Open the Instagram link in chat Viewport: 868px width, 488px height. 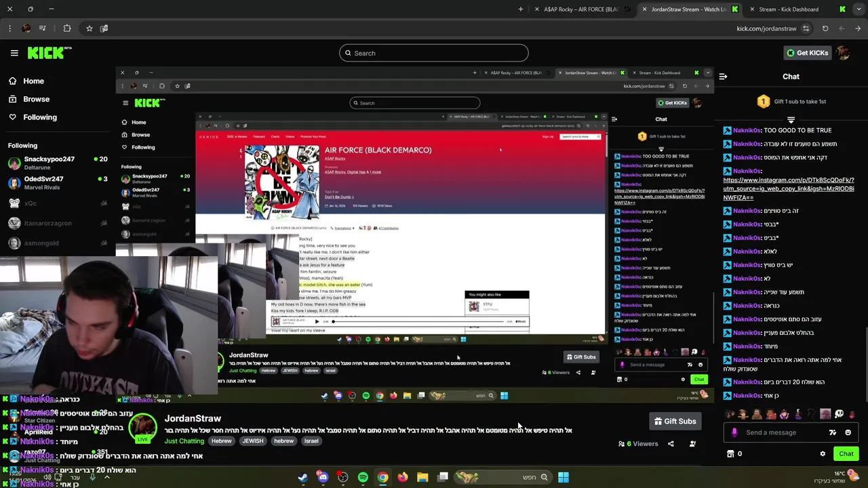(x=789, y=188)
